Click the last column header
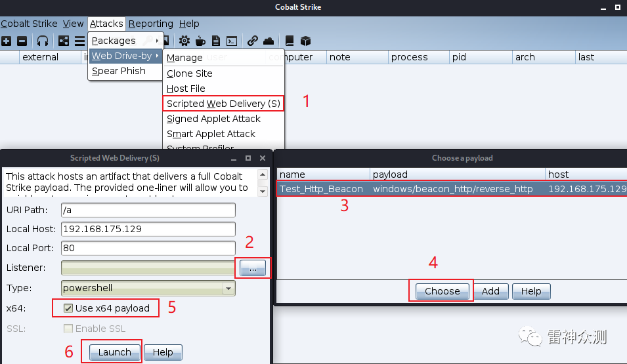 601,57
